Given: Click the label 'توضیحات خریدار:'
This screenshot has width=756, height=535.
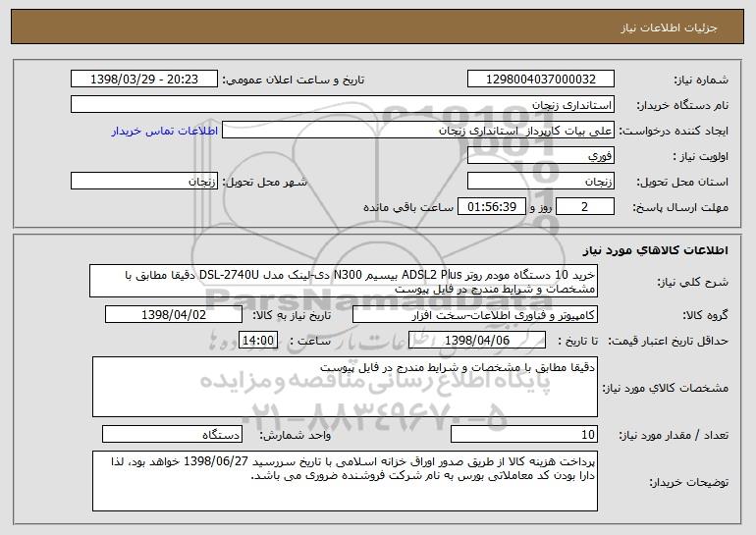Looking at the screenshot, I should pyautogui.click(x=688, y=482).
